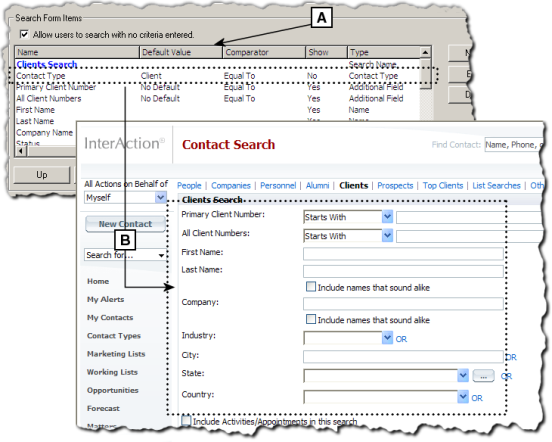This screenshot has width=552, height=442.
Task: Click the Comparator column header
Action: pyautogui.click(x=264, y=52)
